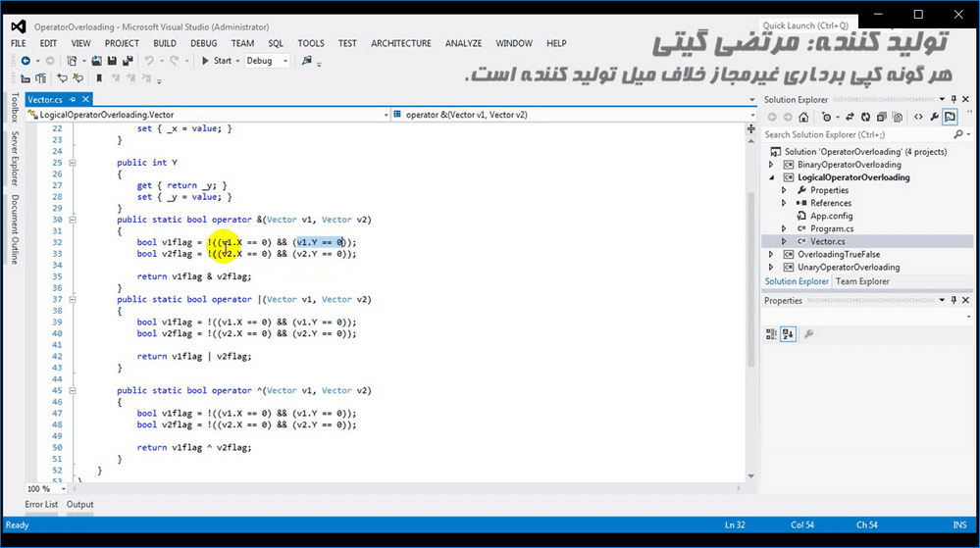
Task: Pin the Solution Explorer panel
Action: point(954,99)
